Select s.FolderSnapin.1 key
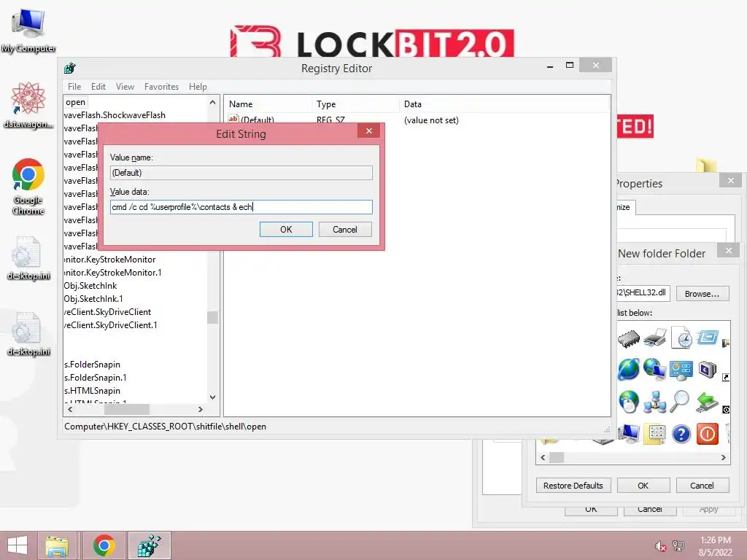Viewport: 747px width, 560px height. [x=96, y=378]
